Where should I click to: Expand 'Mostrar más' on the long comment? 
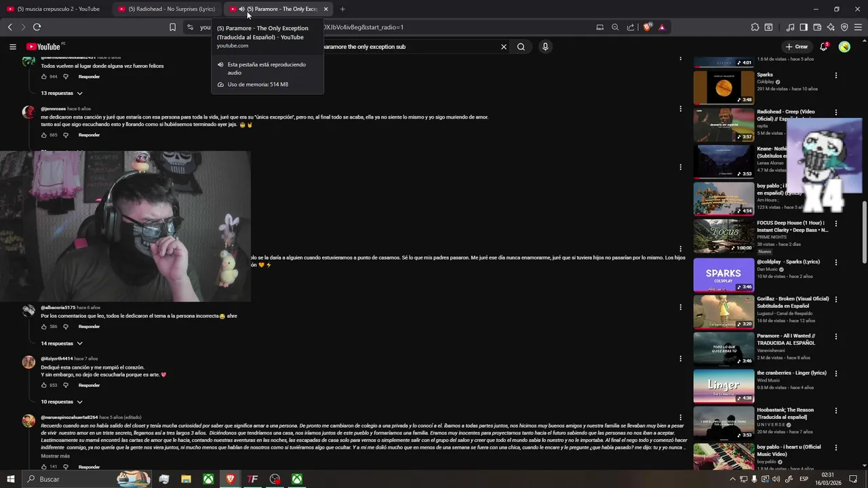pos(55,456)
